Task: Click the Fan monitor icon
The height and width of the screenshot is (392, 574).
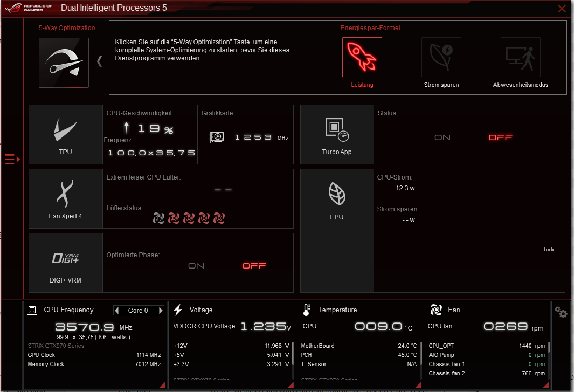Action: pyautogui.click(x=436, y=310)
